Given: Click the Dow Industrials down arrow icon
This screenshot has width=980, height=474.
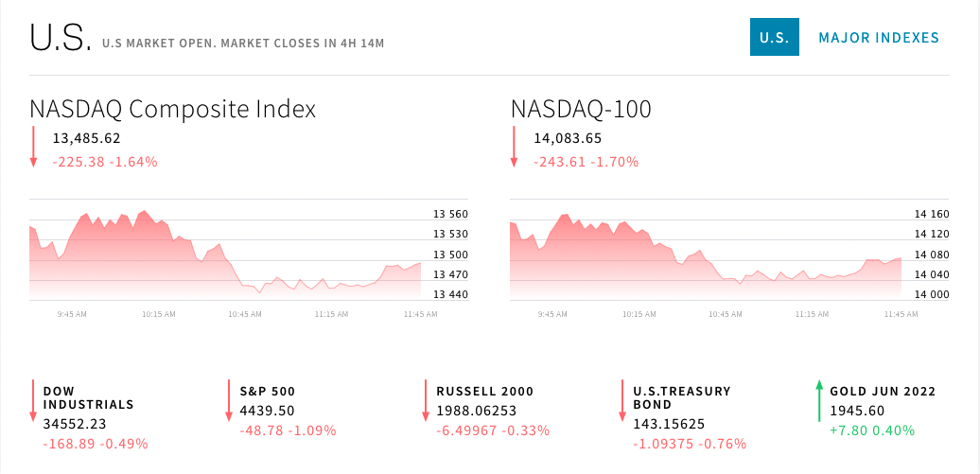Looking at the screenshot, I should (34, 401).
